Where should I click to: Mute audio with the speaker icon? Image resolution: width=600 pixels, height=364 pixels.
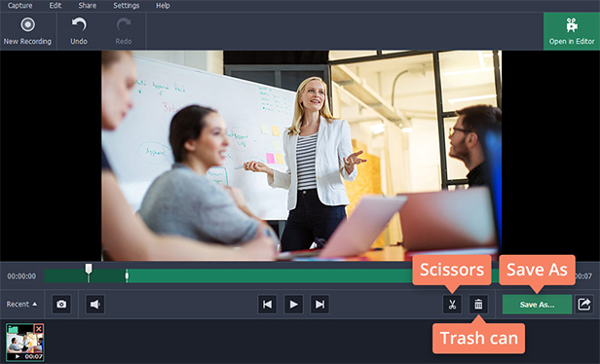click(94, 305)
